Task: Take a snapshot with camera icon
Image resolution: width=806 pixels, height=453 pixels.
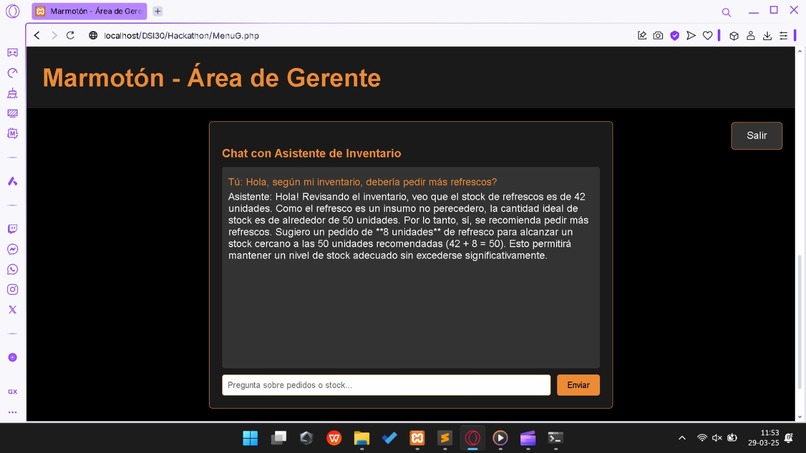Action: point(658,35)
